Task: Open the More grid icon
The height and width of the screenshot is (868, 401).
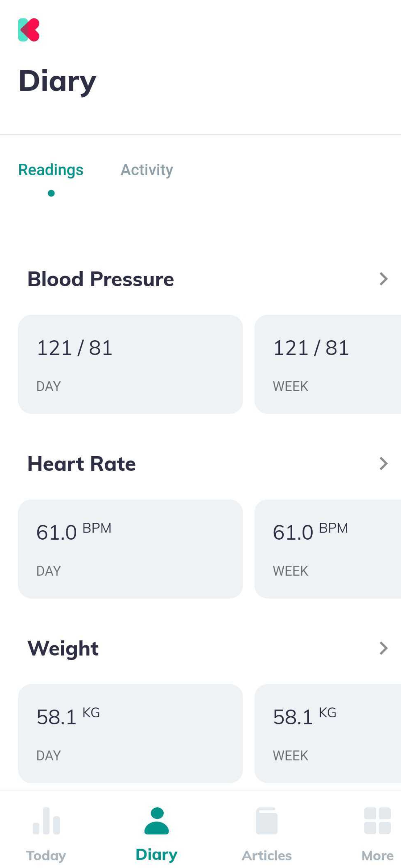Action: coord(378,821)
